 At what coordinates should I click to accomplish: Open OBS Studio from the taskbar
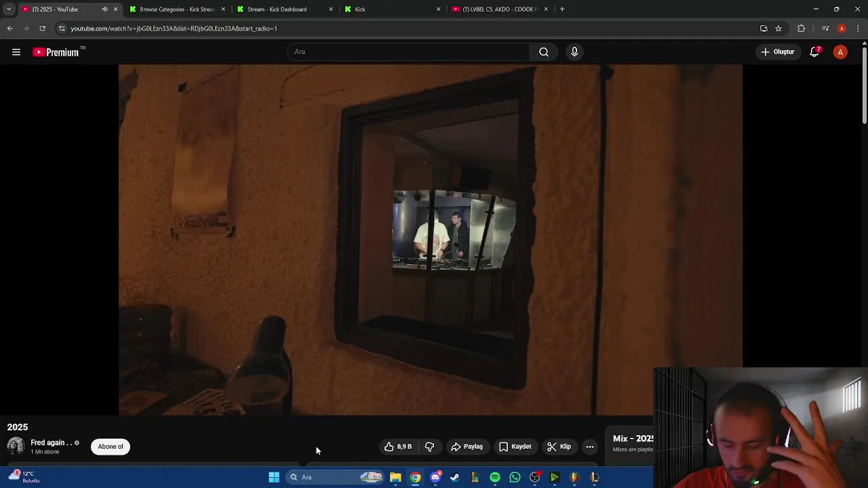coord(535,477)
